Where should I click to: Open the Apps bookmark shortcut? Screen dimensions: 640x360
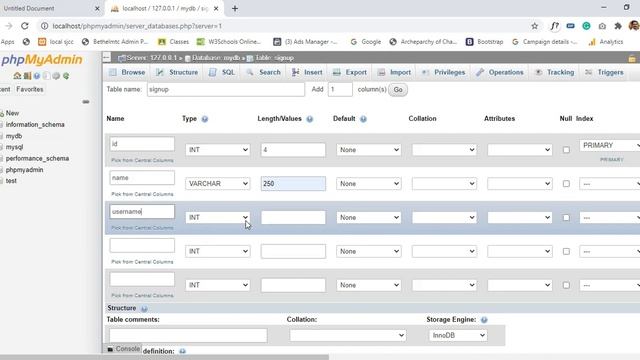[7, 42]
